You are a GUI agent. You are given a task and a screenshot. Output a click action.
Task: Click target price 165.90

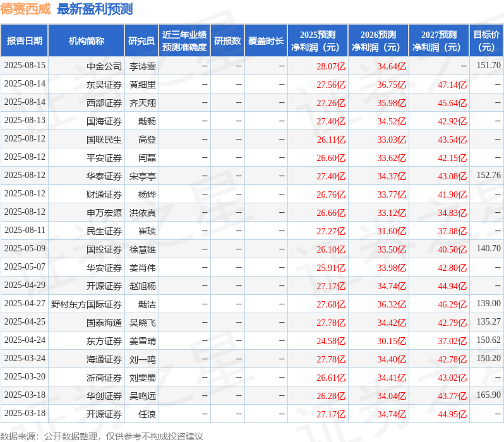pyautogui.click(x=489, y=395)
